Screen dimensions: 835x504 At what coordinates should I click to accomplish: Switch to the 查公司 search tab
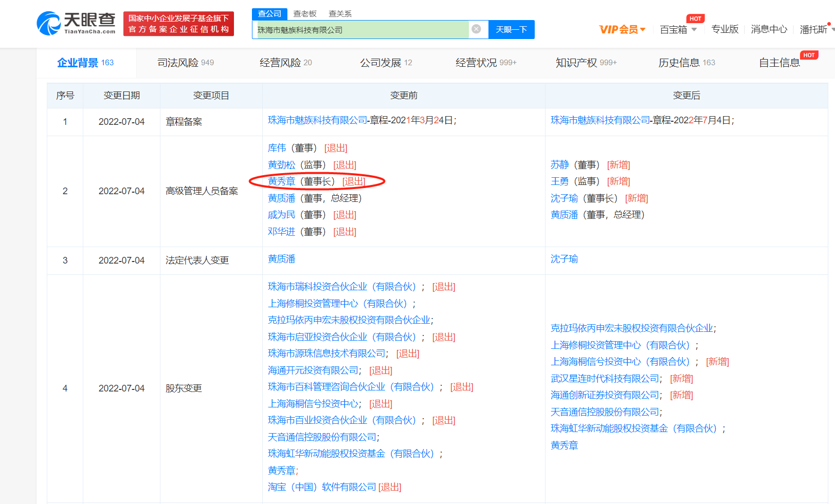tap(269, 14)
